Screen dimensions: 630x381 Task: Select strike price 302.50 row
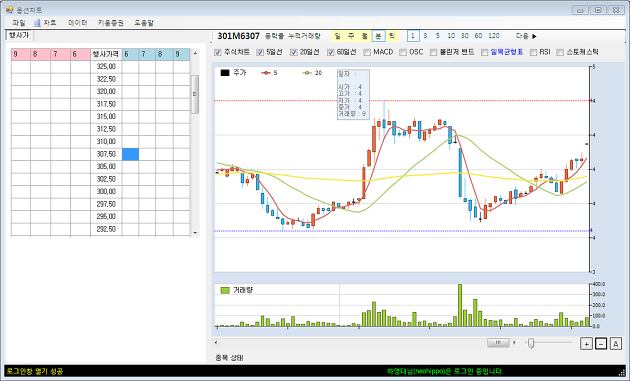point(106,179)
